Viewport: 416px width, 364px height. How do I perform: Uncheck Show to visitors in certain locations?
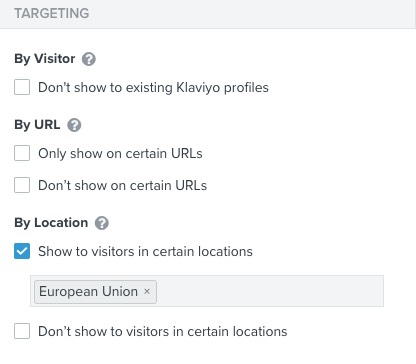pyautogui.click(x=22, y=251)
